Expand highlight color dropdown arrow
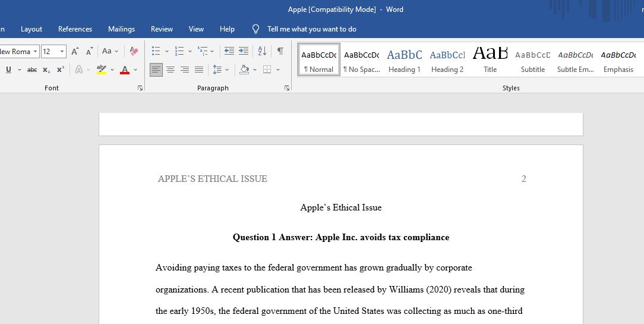644x324 pixels. click(x=112, y=70)
